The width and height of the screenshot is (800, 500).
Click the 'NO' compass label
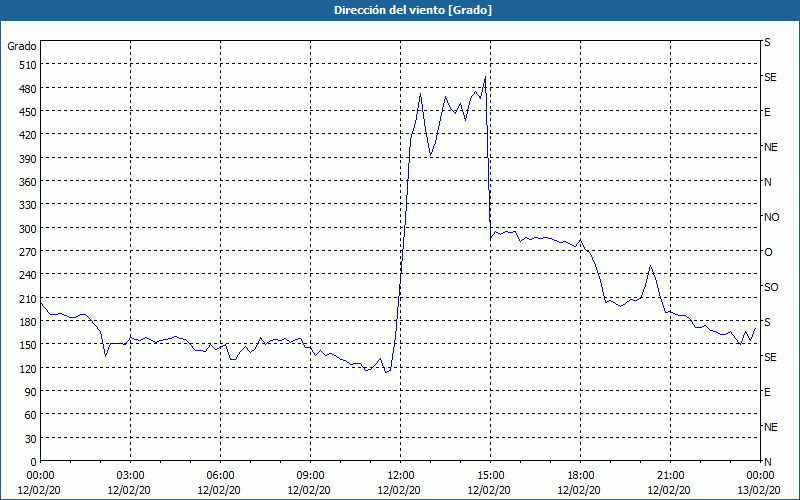pyautogui.click(x=771, y=217)
